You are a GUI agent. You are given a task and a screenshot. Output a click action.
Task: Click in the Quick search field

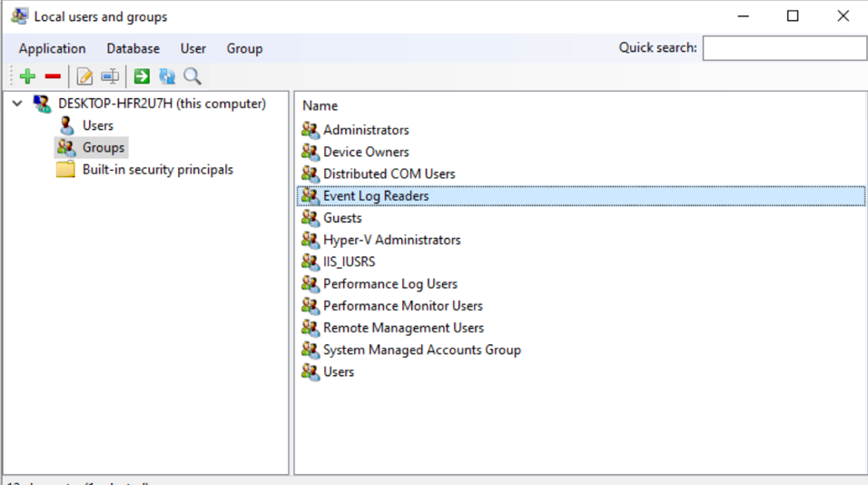pyautogui.click(x=784, y=48)
